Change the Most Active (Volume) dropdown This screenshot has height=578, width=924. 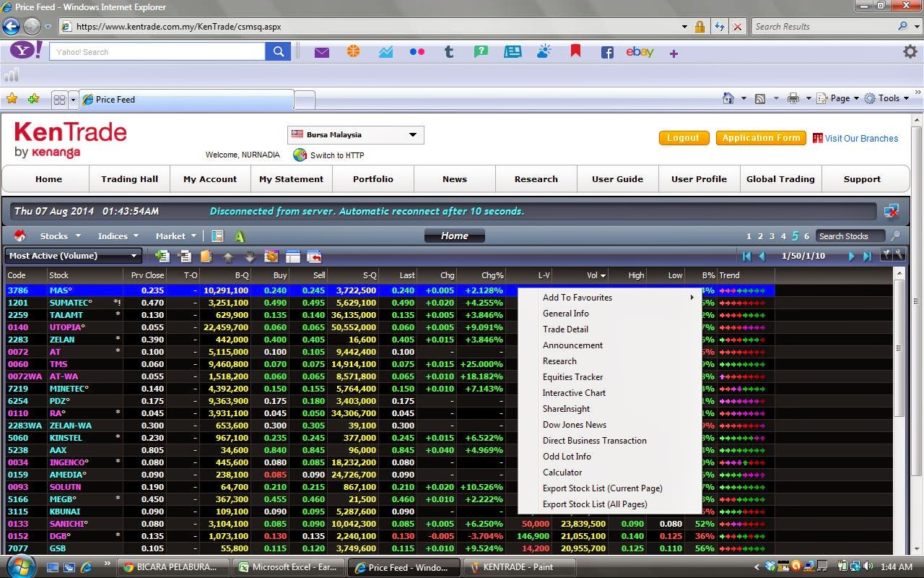pyautogui.click(x=72, y=255)
